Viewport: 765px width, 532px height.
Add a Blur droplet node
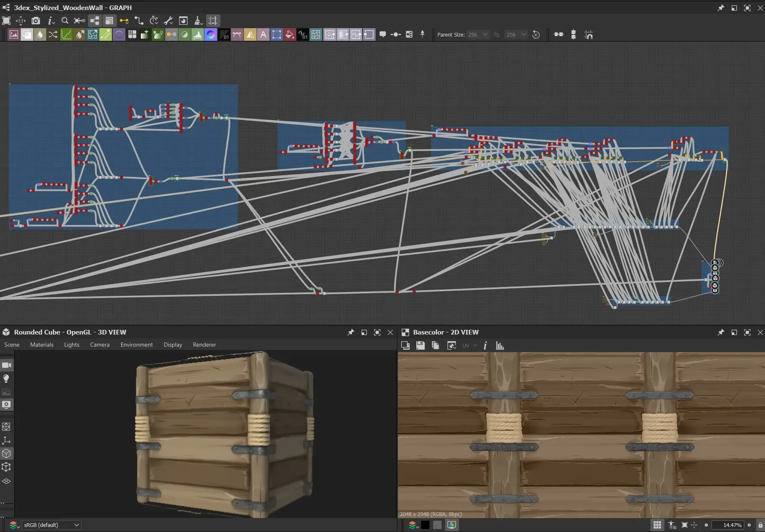coord(40,34)
